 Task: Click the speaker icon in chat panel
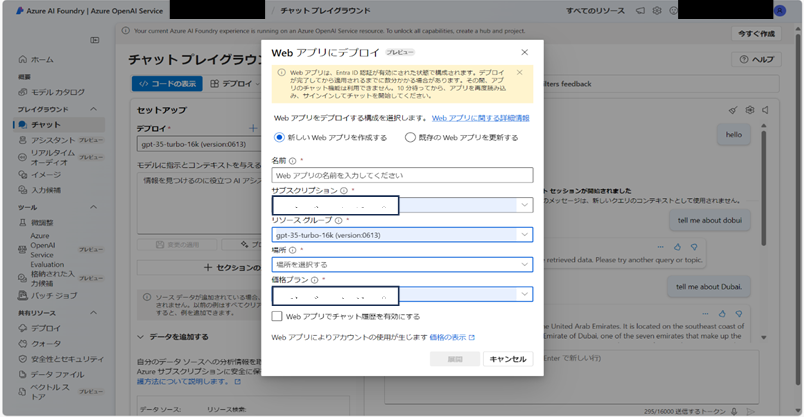pos(766,110)
